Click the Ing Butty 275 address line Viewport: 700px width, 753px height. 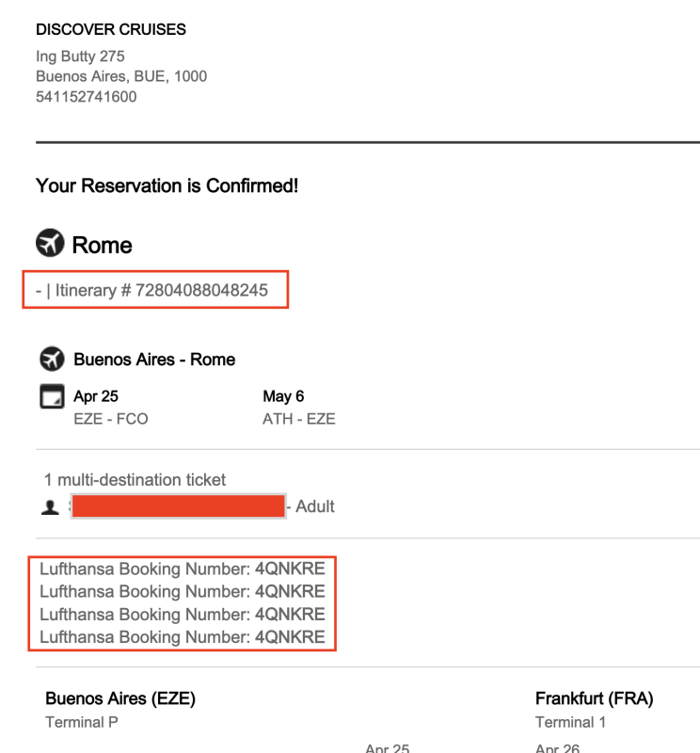click(80, 56)
